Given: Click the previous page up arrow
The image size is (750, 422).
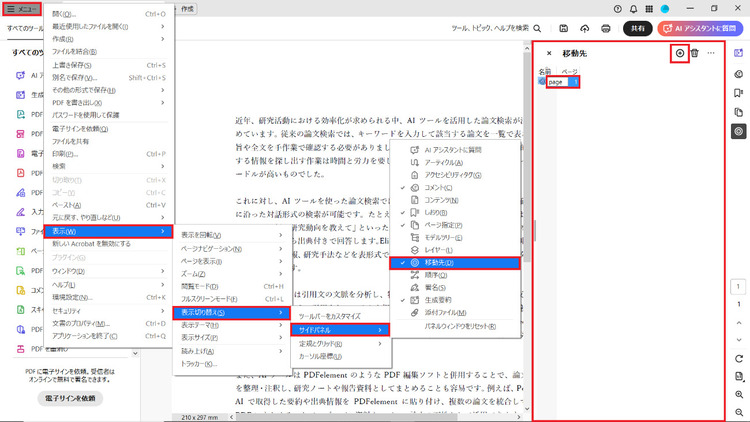Looking at the screenshot, I should coord(739,323).
